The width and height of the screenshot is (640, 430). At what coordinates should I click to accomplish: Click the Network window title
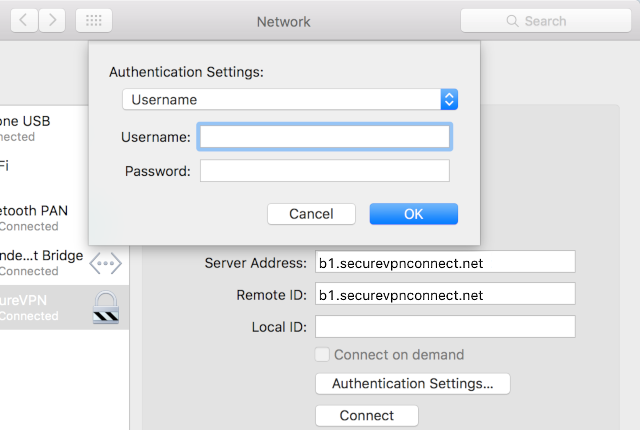tap(284, 22)
